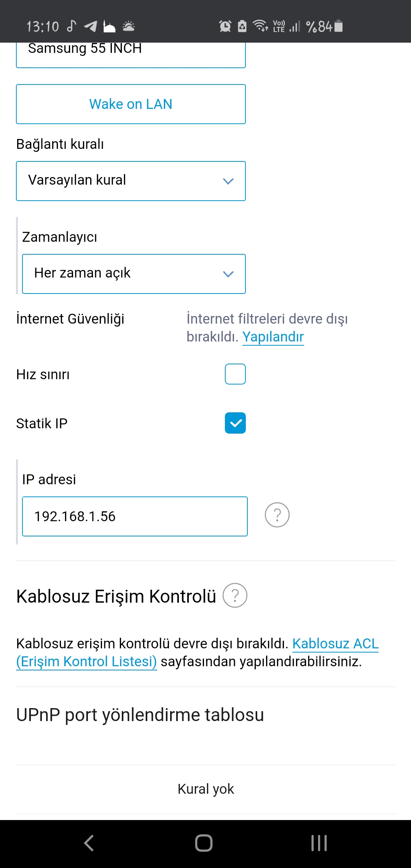Image resolution: width=411 pixels, height=868 pixels.
Task: Enable the Hız sınırı checkbox
Action: click(x=235, y=374)
